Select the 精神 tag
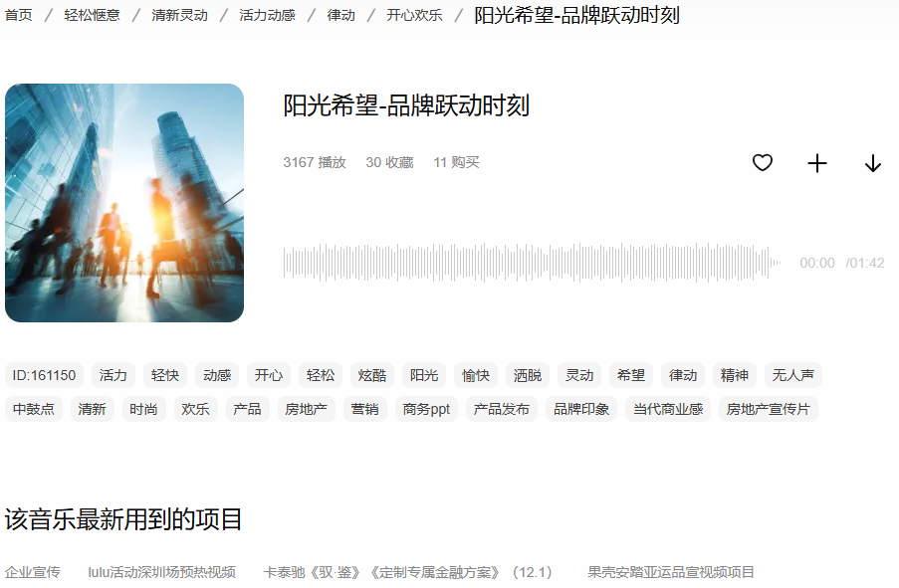 (735, 375)
